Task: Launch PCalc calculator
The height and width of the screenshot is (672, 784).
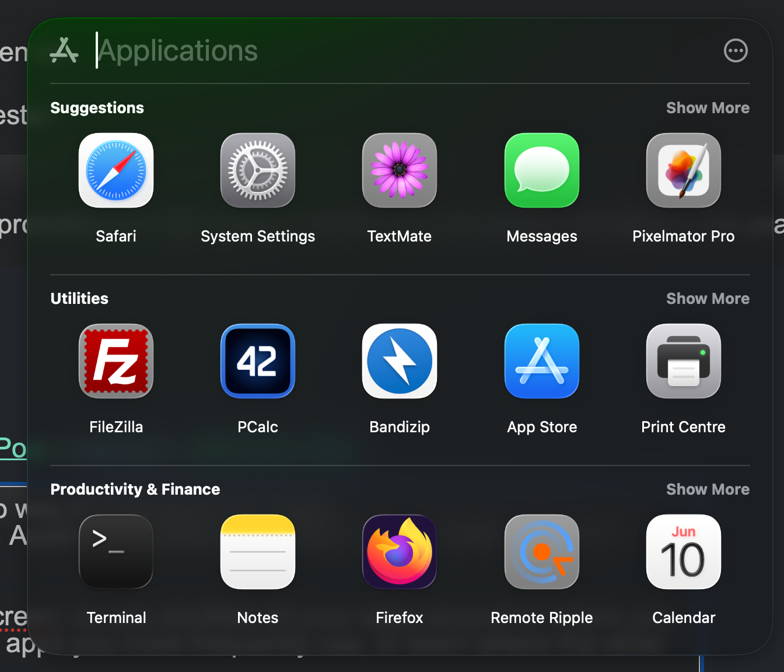Action: click(x=258, y=361)
